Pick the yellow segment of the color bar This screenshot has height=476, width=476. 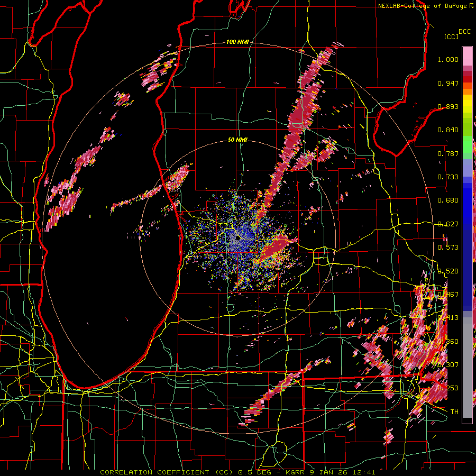point(467,103)
